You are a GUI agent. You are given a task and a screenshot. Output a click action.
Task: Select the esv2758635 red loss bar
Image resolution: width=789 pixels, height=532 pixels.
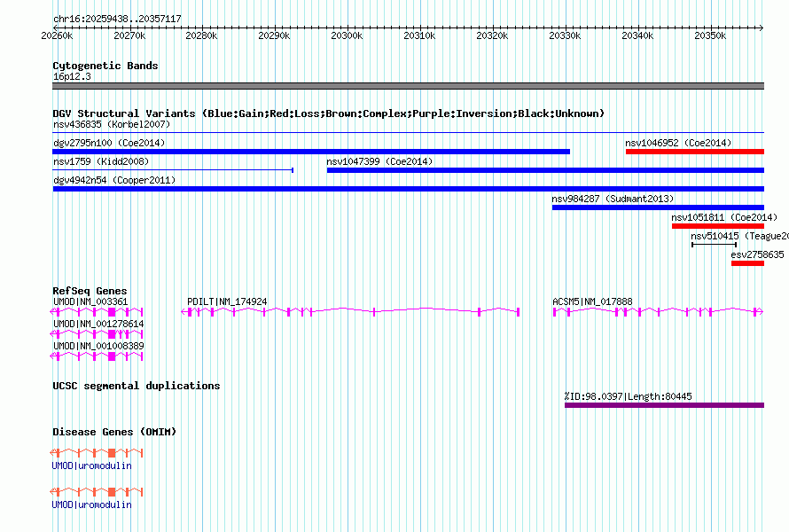tap(747, 263)
